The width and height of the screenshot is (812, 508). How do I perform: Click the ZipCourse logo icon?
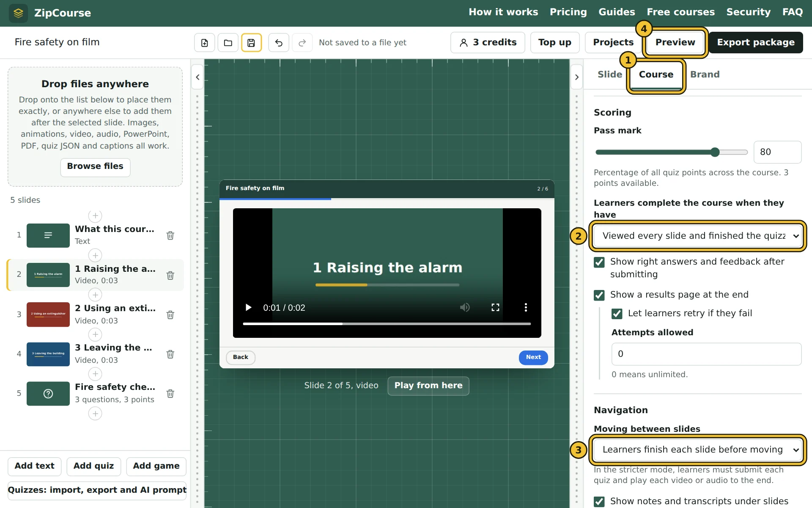coord(18,13)
